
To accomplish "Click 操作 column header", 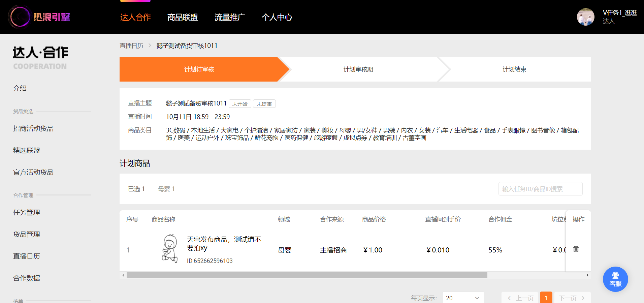I will tap(578, 219).
